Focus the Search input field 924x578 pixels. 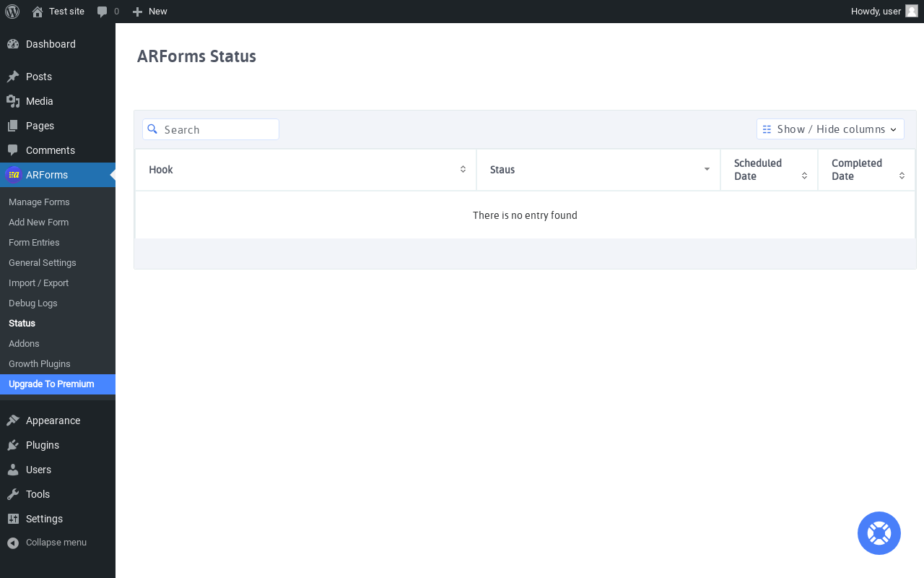(211, 129)
